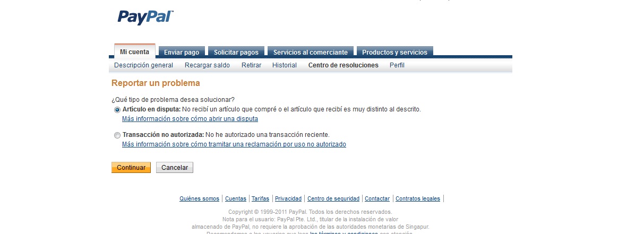Open link about cómo abrir una disputa
This screenshot has width=644, height=234.
pos(190,119)
